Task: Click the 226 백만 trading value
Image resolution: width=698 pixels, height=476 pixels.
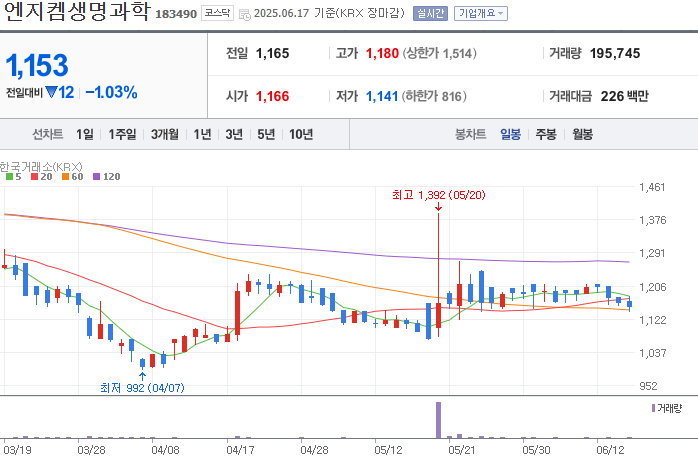Action: point(625,96)
